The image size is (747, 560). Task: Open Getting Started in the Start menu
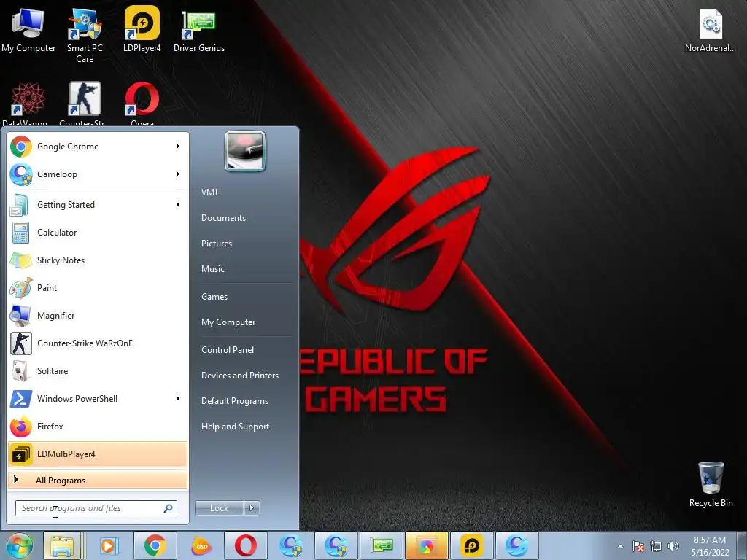[x=98, y=205]
